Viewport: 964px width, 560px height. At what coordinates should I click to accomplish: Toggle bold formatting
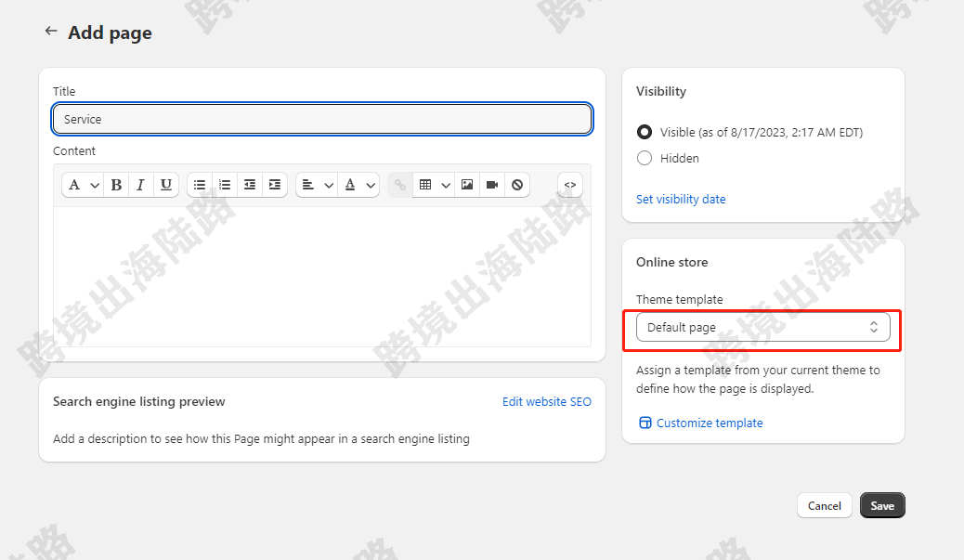coord(116,185)
